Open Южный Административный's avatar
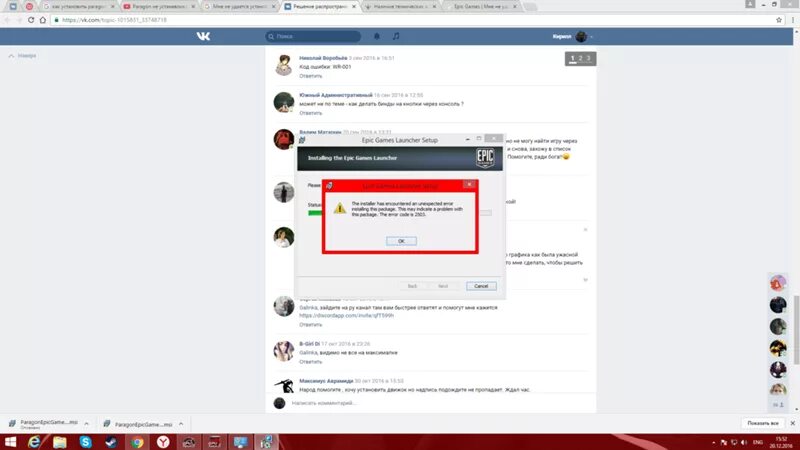Viewport: 800px width, 450px height. 284,102
